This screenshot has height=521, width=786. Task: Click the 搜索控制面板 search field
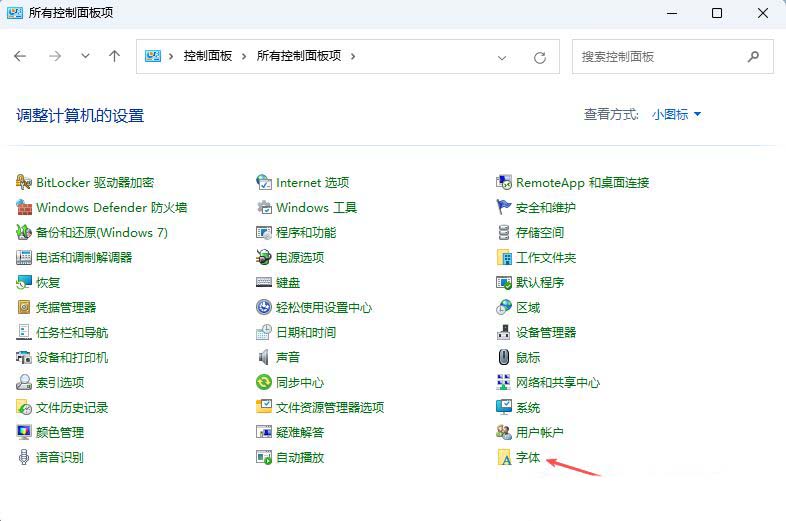(673, 57)
